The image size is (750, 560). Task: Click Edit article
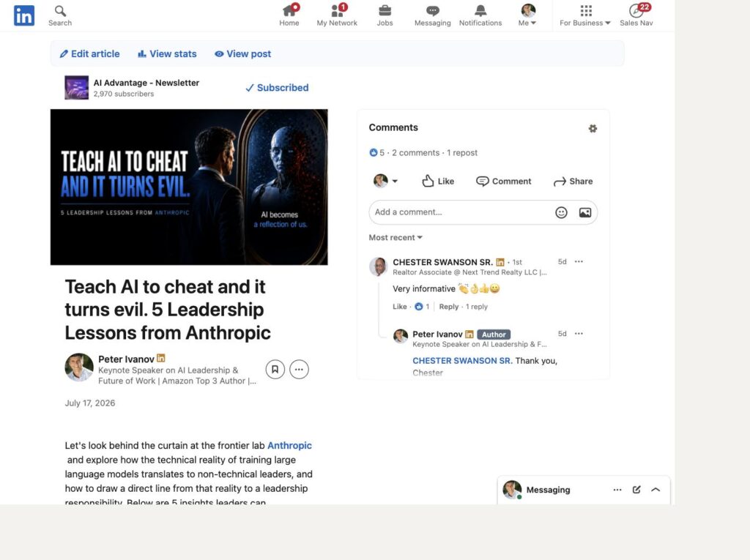[90, 53]
